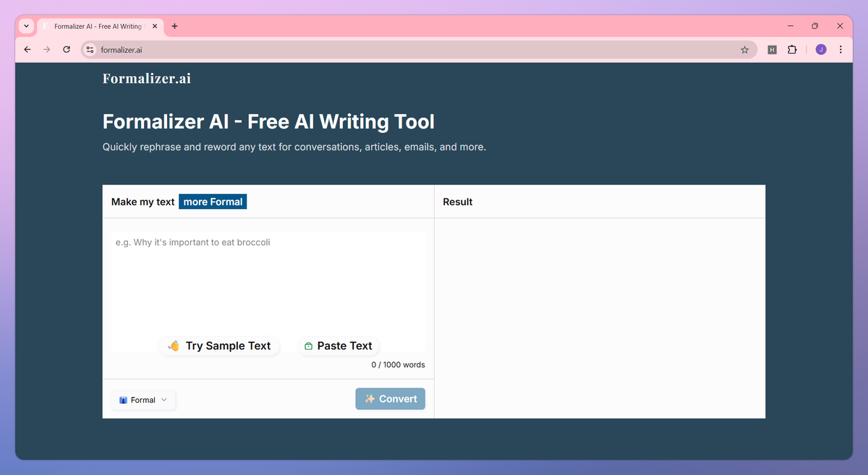
Task: Reload the page using the refresh icon
Action: coord(66,49)
